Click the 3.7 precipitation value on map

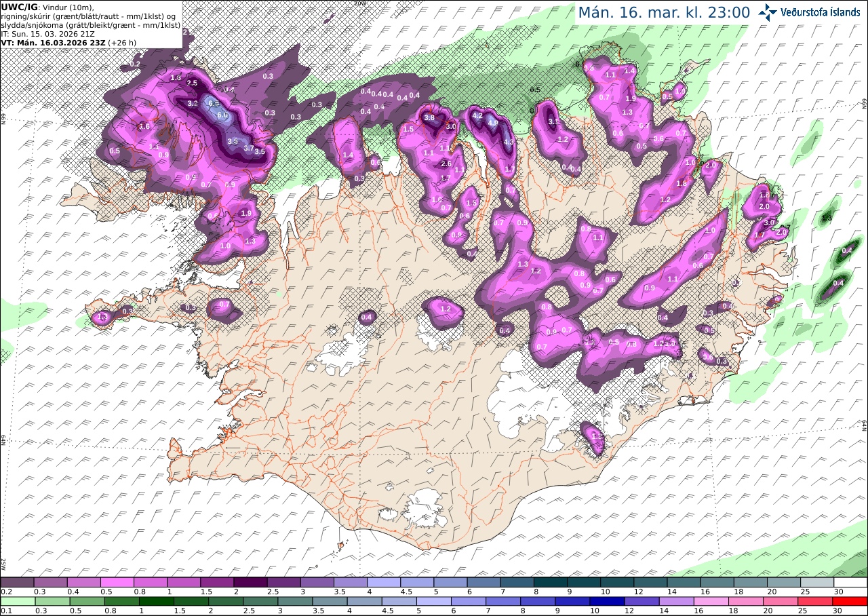tap(248, 148)
